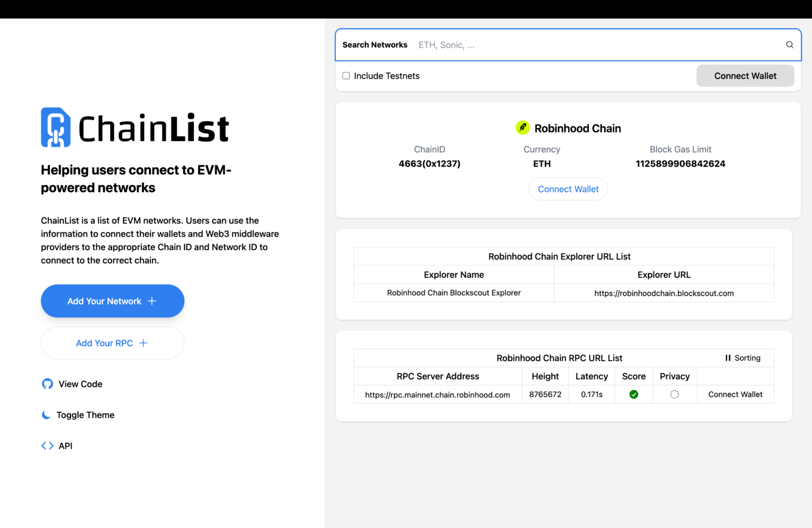Click the Explorer Name column header
The image size is (812, 528).
tap(454, 275)
